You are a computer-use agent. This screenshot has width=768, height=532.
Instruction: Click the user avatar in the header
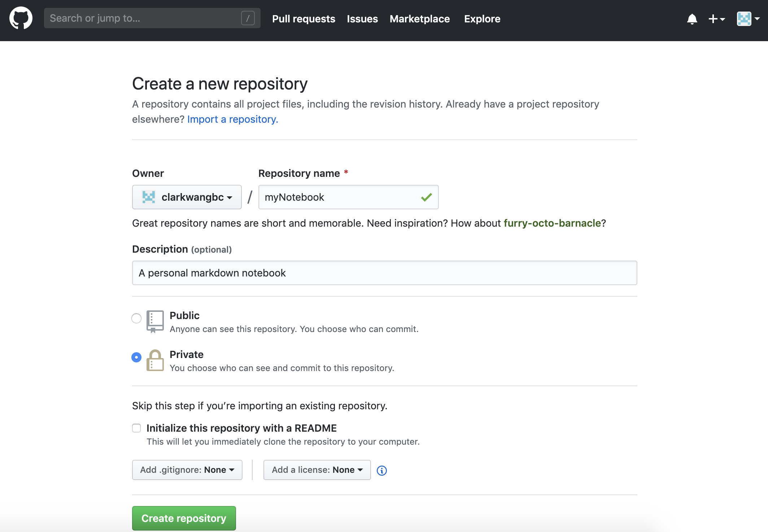point(744,19)
